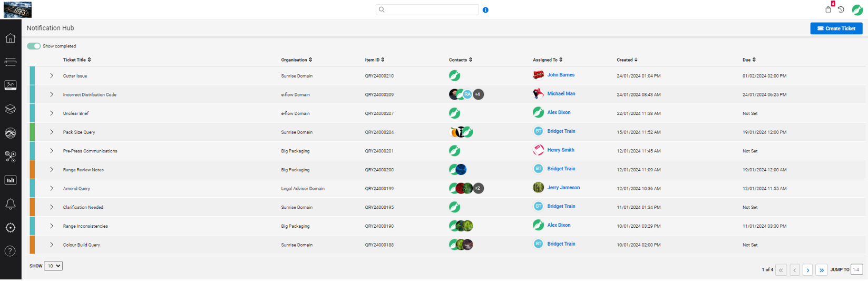Click the search info icon

485,10
